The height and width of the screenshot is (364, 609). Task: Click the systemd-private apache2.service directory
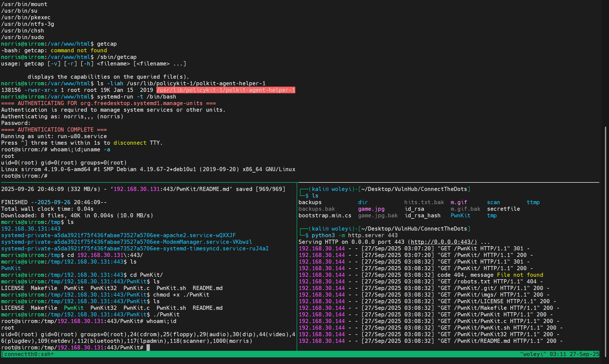(x=118, y=235)
